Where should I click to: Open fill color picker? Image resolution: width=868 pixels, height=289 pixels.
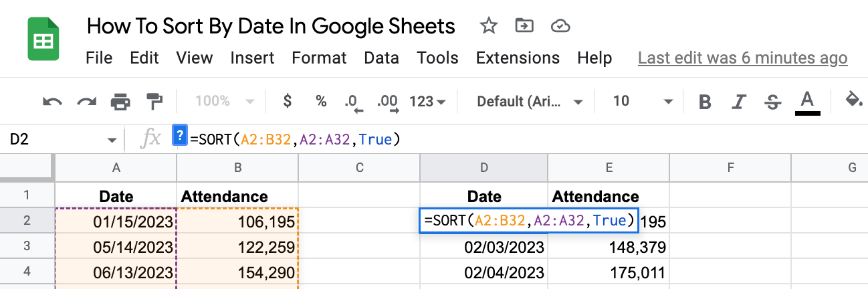pyautogui.click(x=854, y=100)
